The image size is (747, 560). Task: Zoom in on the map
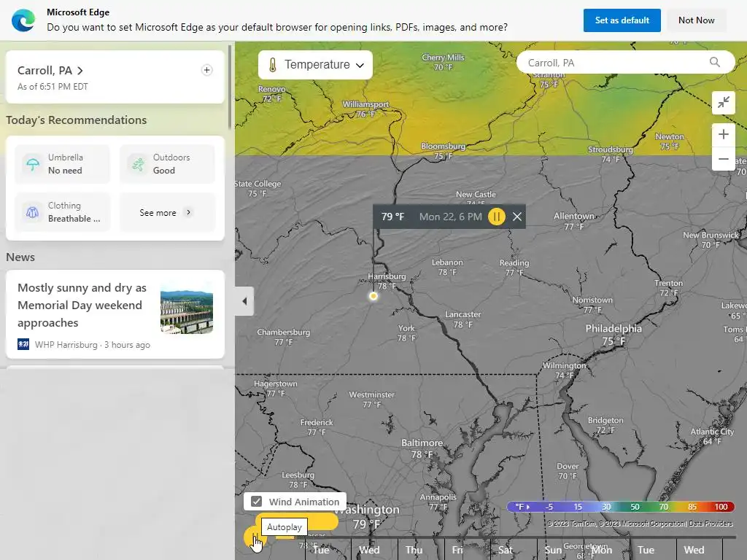(x=723, y=135)
